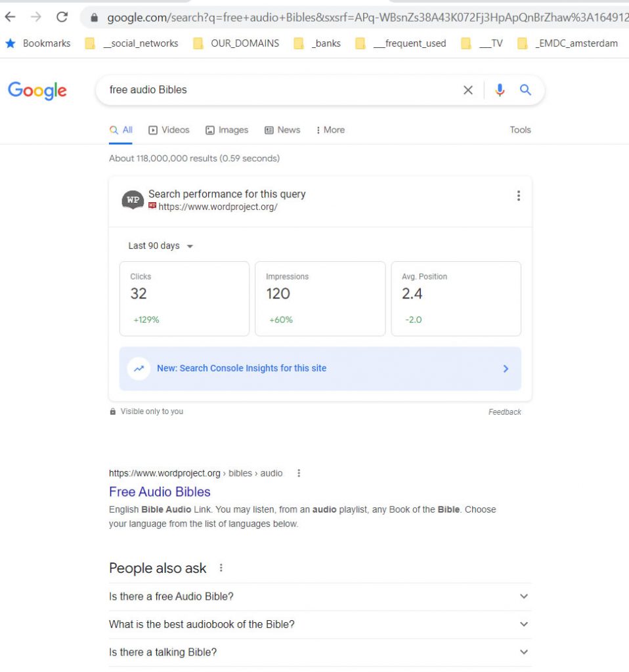Viewport: 629px width, 672px height.
Task: Click the blue magnifier search button
Action: [x=525, y=90]
